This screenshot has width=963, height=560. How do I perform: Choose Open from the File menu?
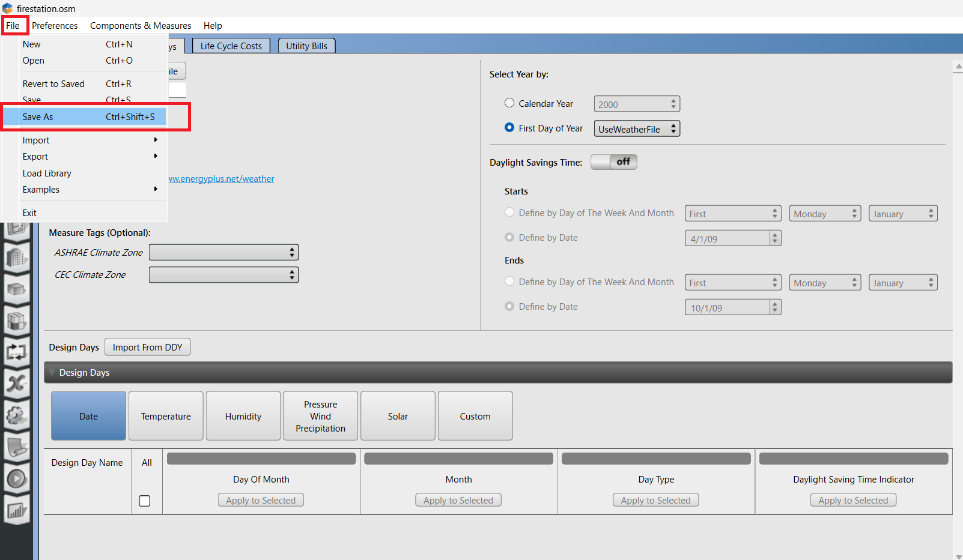tap(84, 61)
